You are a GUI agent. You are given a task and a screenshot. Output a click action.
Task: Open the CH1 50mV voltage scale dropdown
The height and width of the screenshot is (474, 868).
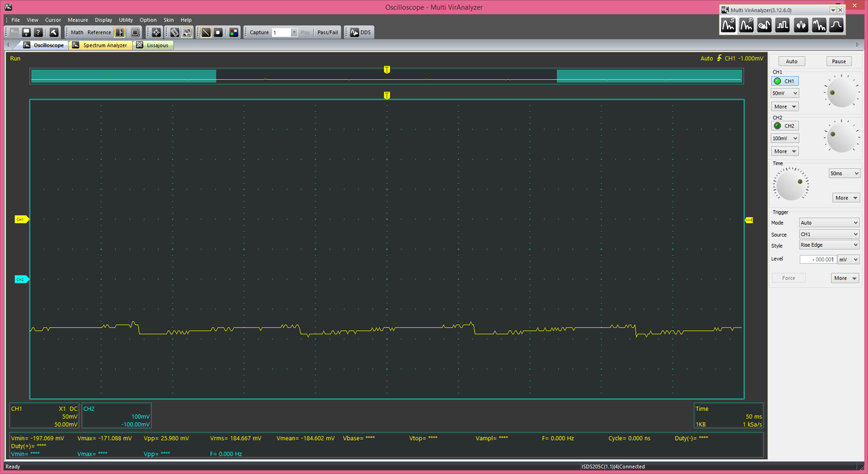tap(785, 93)
